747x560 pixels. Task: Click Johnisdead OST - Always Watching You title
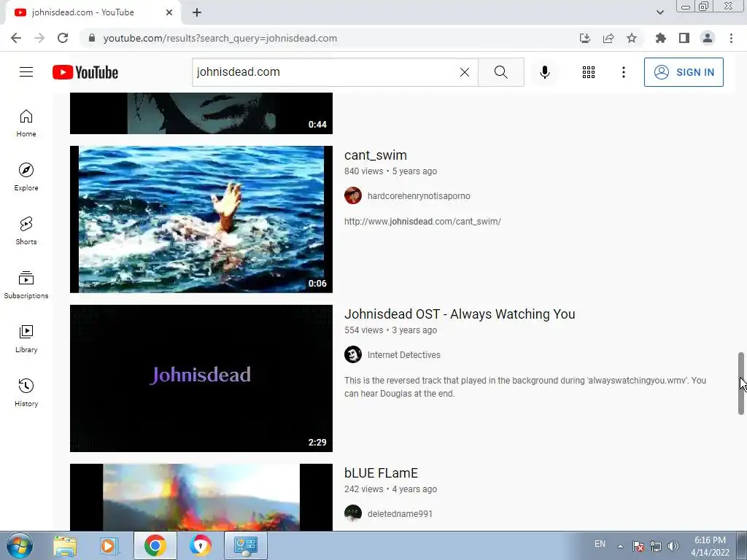tap(460, 314)
